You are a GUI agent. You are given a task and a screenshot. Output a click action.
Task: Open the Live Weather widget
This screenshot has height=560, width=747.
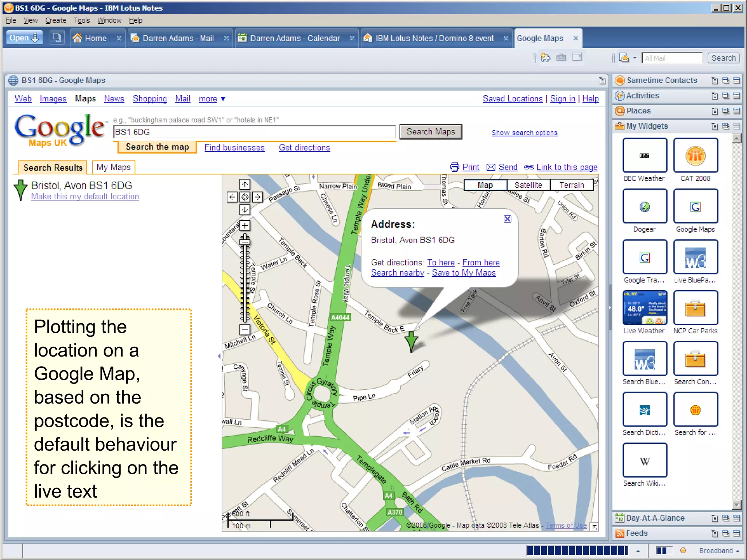click(645, 308)
